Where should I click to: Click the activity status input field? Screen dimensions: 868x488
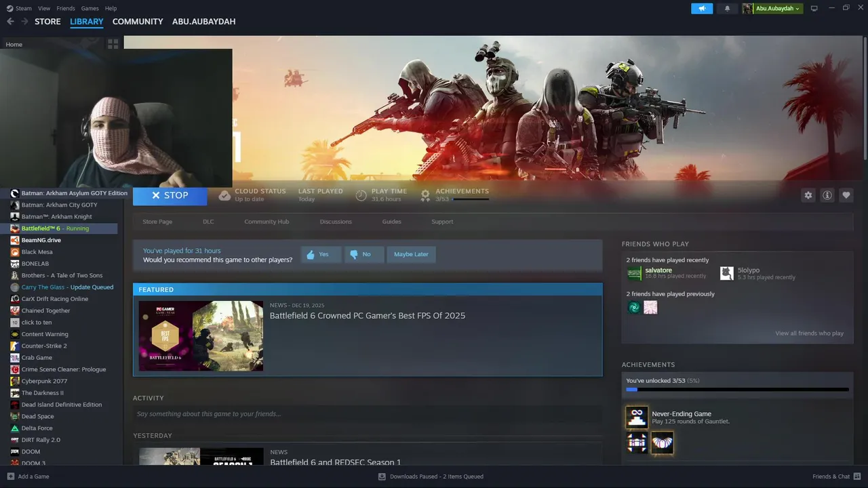pos(367,413)
